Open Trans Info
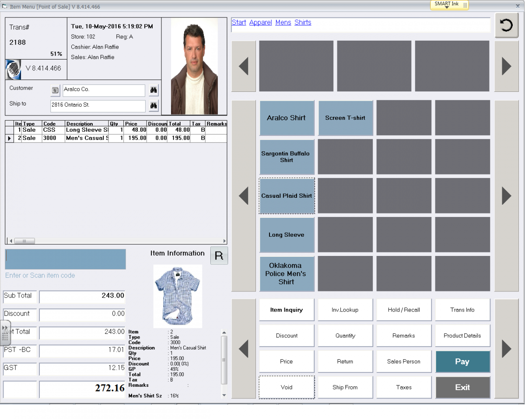Image resolution: width=525 pixels, height=420 pixels. click(x=462, y=310)
